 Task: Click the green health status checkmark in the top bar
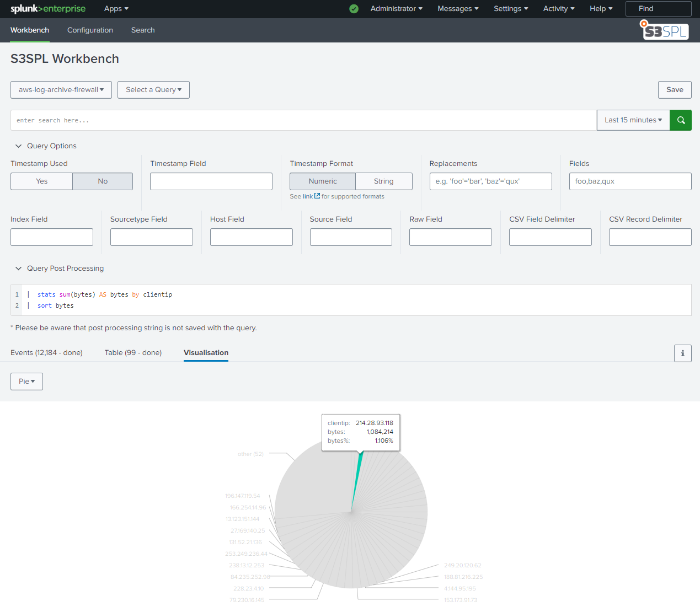pos(354,9)
